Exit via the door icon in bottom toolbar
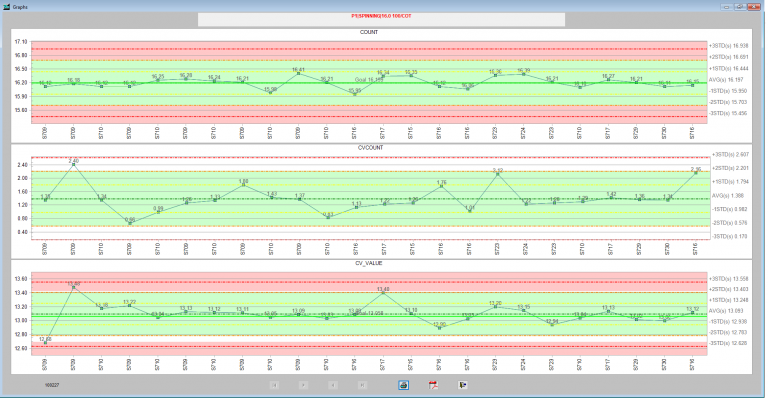768x399 pixels. tap(462, 385)
